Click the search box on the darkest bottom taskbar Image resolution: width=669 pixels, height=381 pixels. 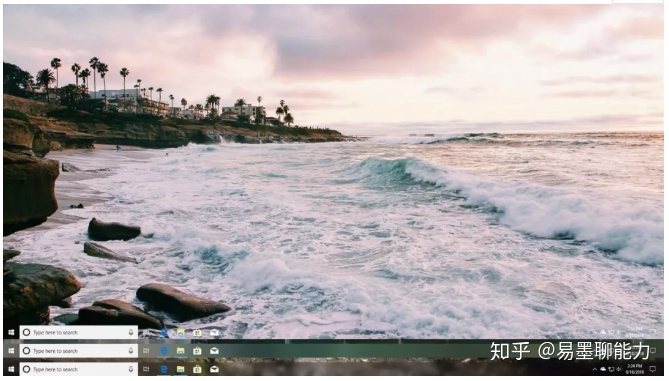[79, 369]
